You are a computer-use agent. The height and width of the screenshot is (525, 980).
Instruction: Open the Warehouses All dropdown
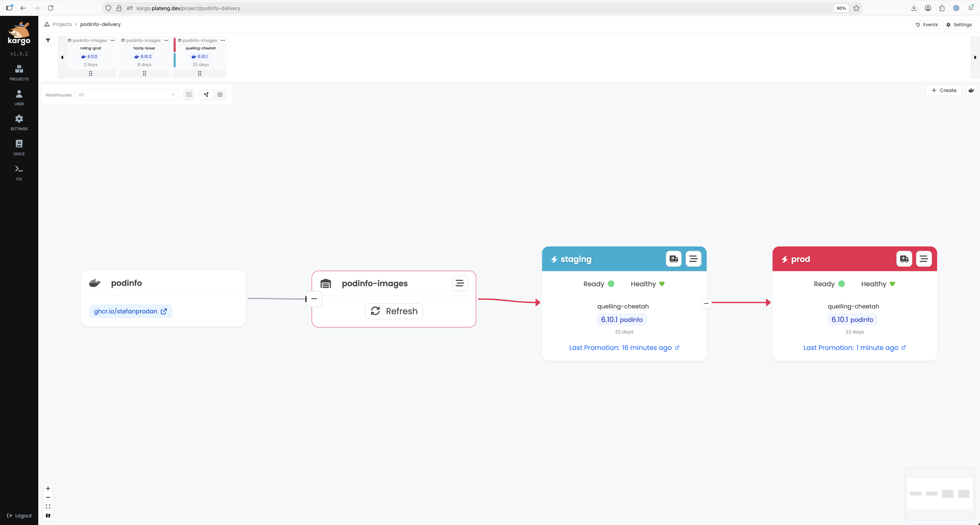click(126, 95)
